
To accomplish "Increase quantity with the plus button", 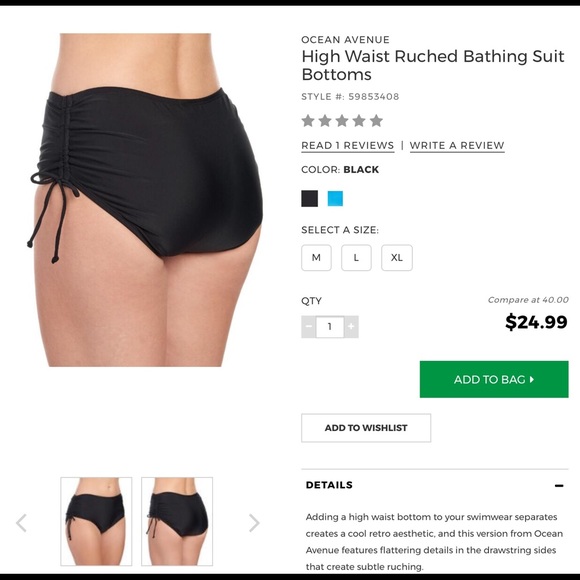I will (351, 327).
